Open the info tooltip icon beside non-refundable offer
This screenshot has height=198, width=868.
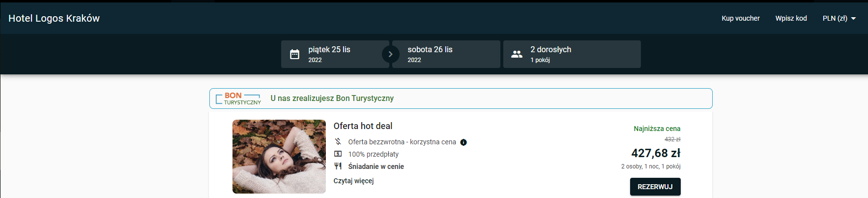[463, 142]
